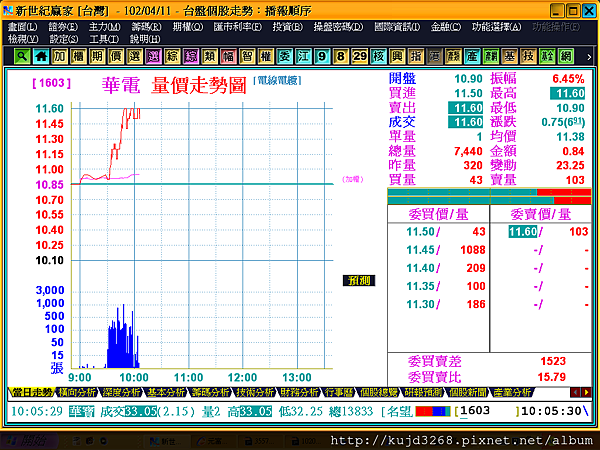This screenshot has width=600, height=450.
Task: Click the stock code input field 1603
Action: [x=487, y=411]
